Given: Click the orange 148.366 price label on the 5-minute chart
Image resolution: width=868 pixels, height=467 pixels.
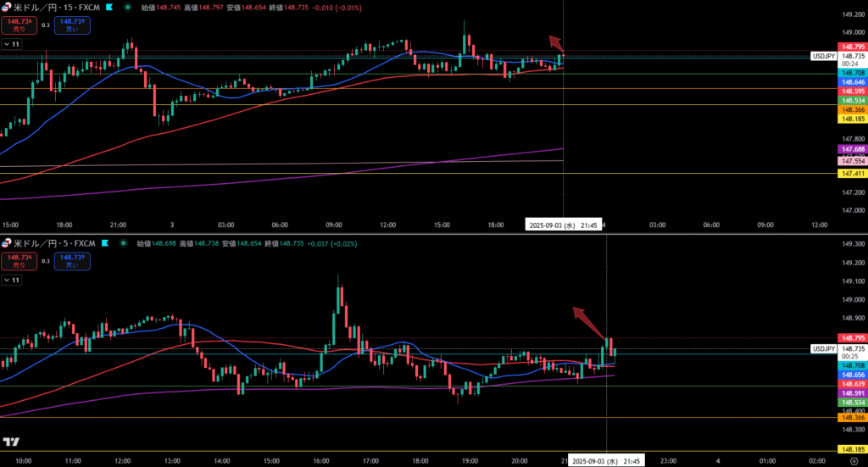Looking at the screenshot, I should click(853, 418).
